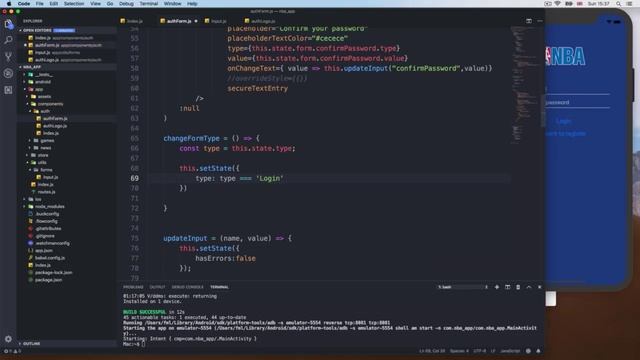The height and width of the screenshot is (360, 640).
Task: Open authForm.js in the auth folder tree
Action: click(55, 118)
